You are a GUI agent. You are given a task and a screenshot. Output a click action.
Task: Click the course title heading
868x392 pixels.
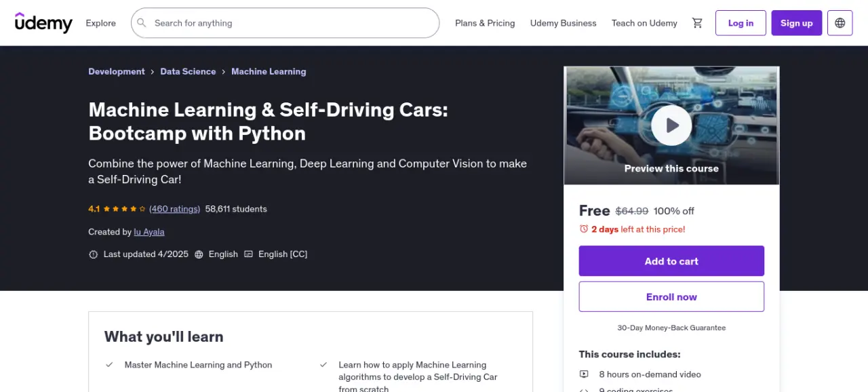(269, 121)
